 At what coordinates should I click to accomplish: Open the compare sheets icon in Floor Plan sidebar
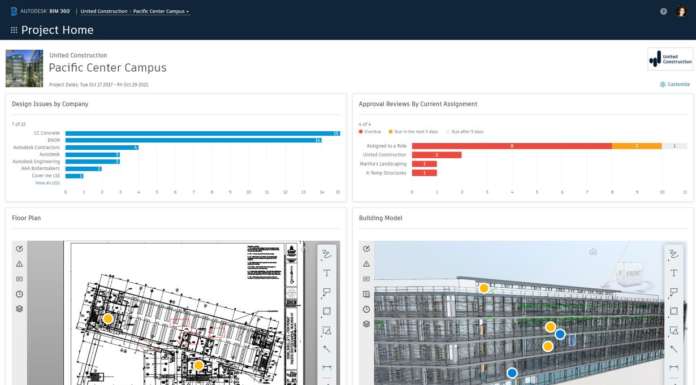coord(20,279)
